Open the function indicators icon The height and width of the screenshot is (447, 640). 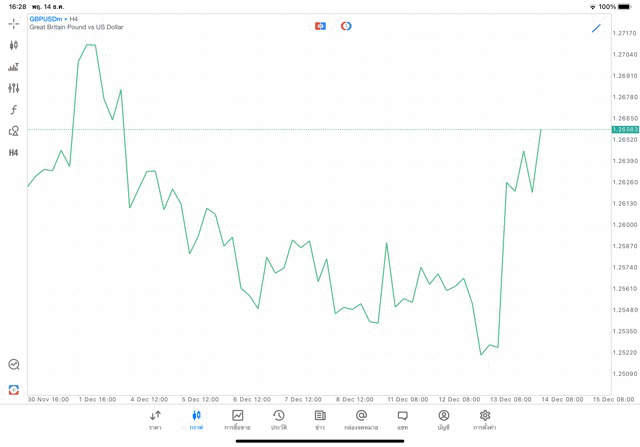coord(14,110)
